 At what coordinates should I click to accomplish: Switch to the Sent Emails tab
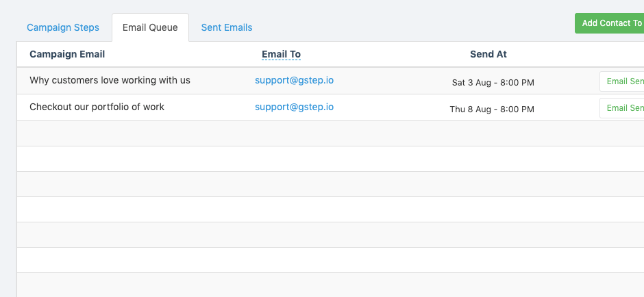[x=227, y=28]
